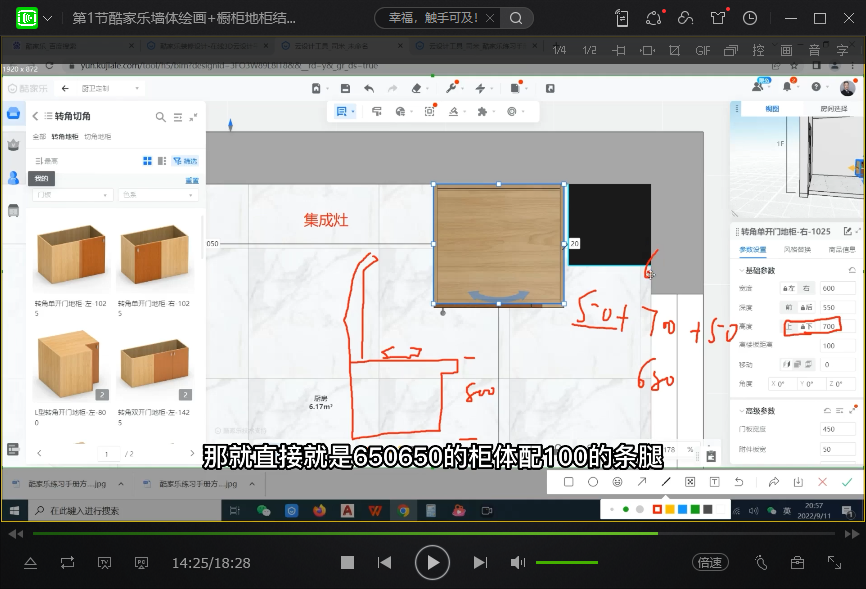Select the rectangle annotation tool
Viewport: 866px width, 589px height.
569,482
